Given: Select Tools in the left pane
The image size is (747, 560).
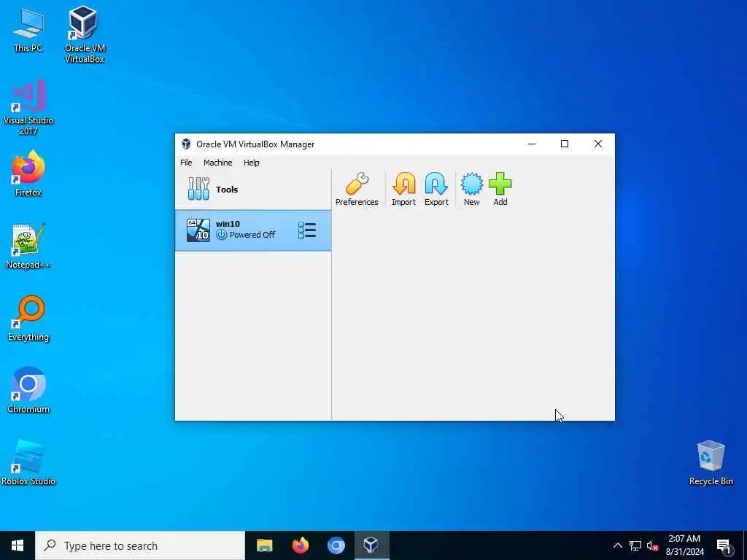Looking at the screenshot, I should [x=253, y=190].
